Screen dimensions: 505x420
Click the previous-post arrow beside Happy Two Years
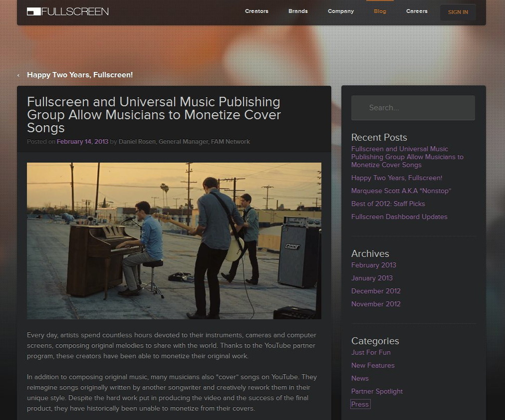coord(18,75)
